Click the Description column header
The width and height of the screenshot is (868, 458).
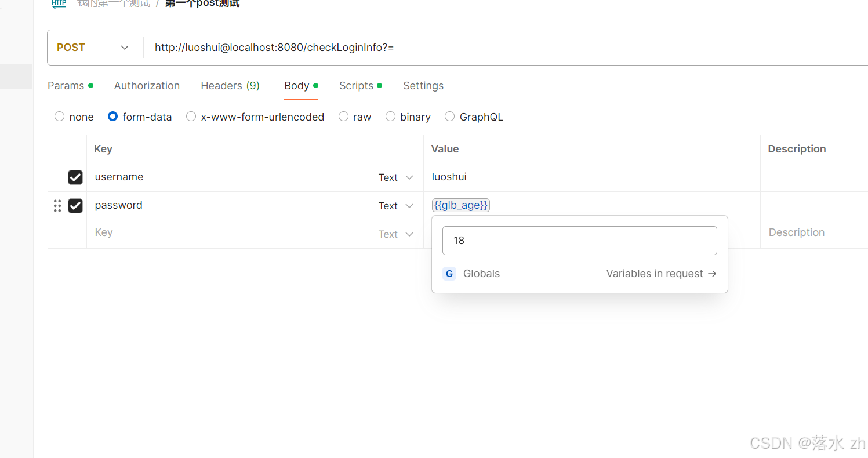point(797,149)
